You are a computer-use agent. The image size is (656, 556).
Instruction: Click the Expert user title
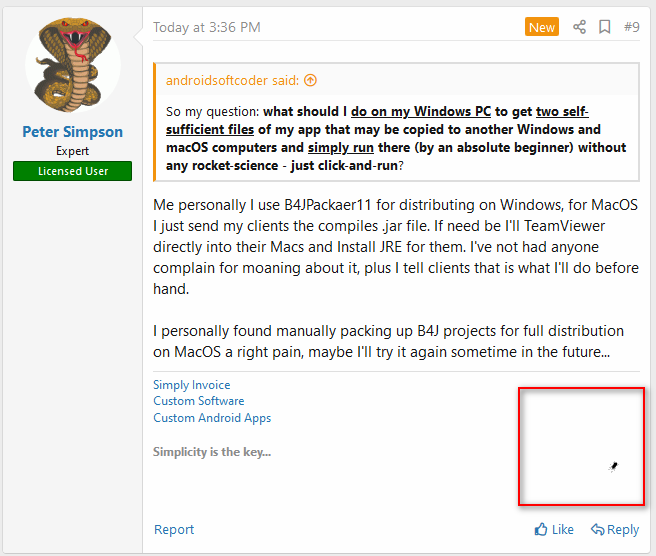(x=73, y=151)
